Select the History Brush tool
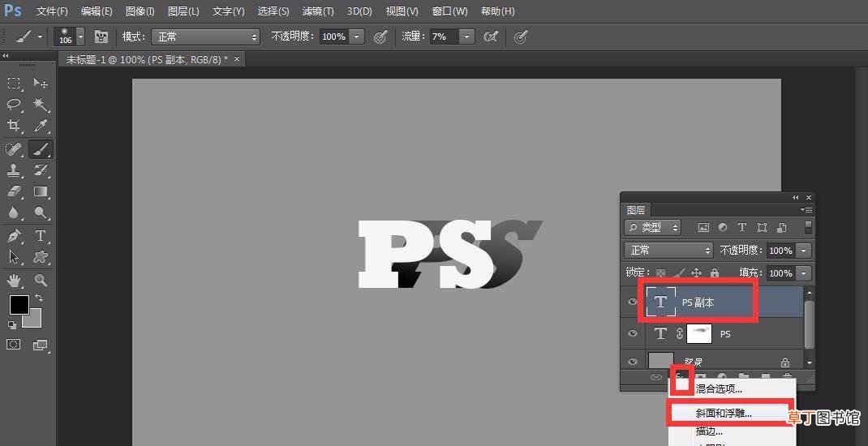868x446 pixels. pos(41,169)
